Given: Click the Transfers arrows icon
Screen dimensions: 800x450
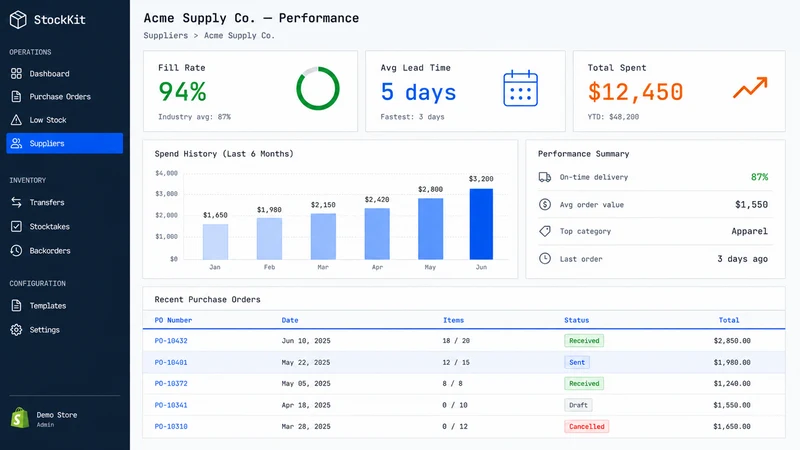Looking at the screenshot, I should tap(16, 203).
